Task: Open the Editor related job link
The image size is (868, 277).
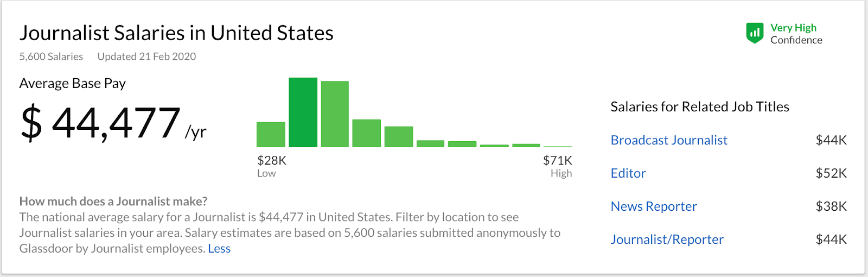Action: pos(628,173)
